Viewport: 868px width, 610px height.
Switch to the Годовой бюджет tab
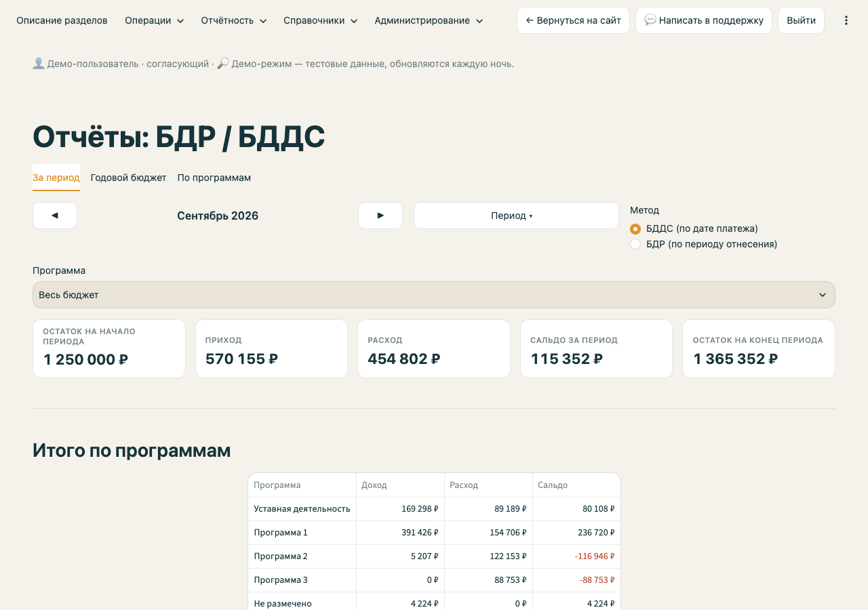pos(128,178)
